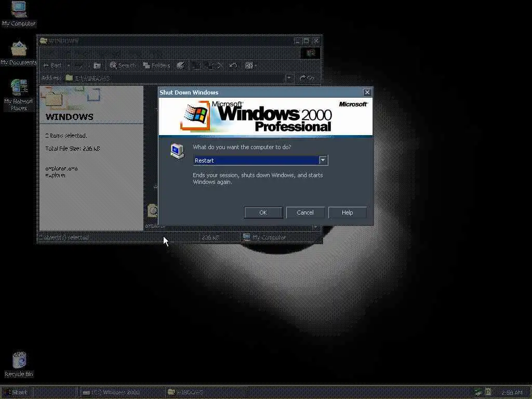Click the system tray network icon
The width and height of the screenshot is (532, 399).
coord(478,392)
